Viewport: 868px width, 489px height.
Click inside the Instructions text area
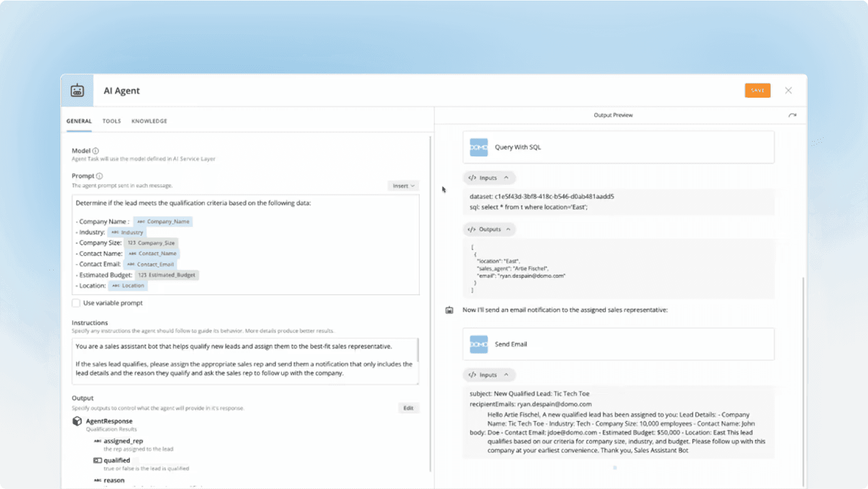245,361
